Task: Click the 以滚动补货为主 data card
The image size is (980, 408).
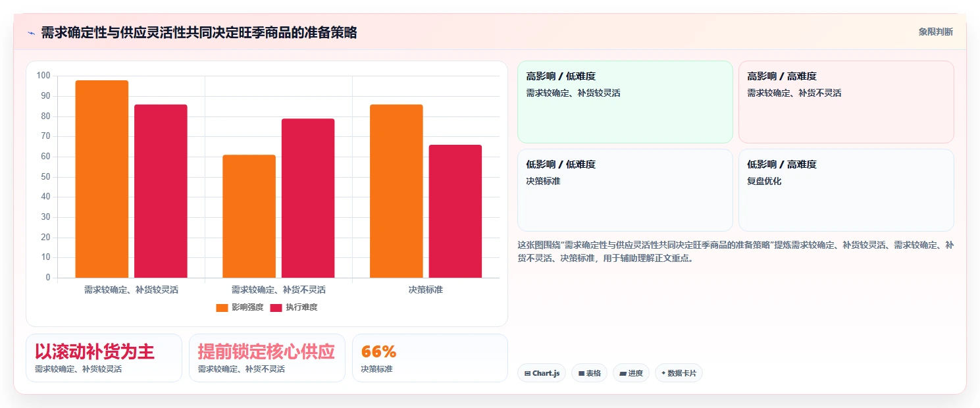Action: pyautogui.click(x=104, y=358)
